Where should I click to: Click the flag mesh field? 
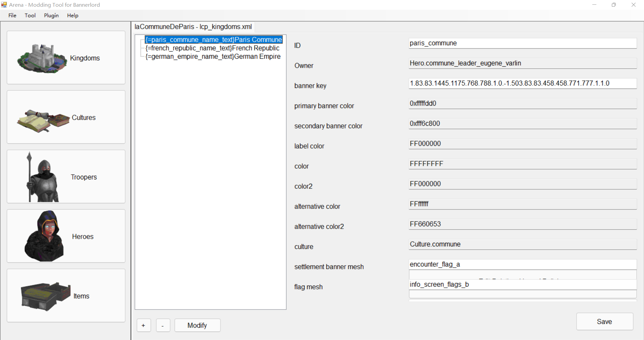pyautogui.click(x=523, y=285)
